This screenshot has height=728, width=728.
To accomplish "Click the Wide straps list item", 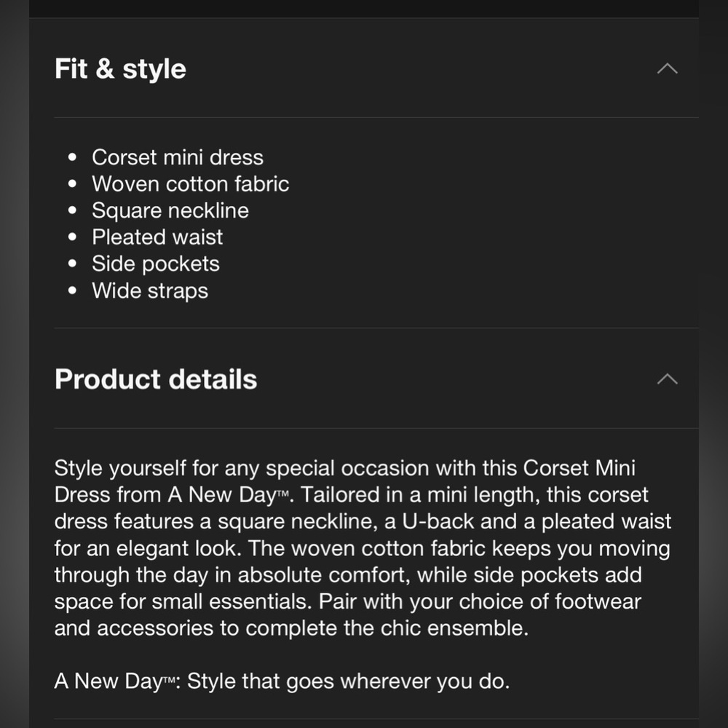I will 149,290.
